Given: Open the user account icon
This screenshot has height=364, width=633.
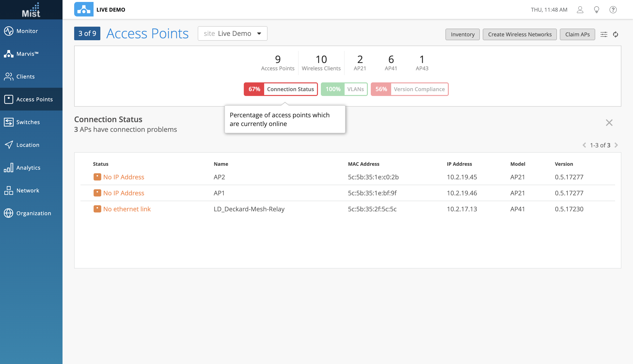Looking at the screenshot, I should tap(580, 10).
